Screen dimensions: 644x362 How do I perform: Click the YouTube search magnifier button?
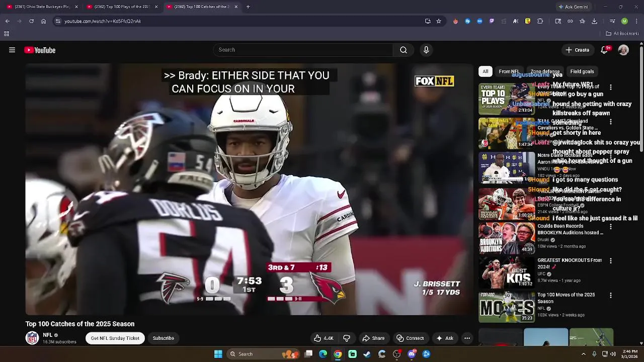[404, 50]
